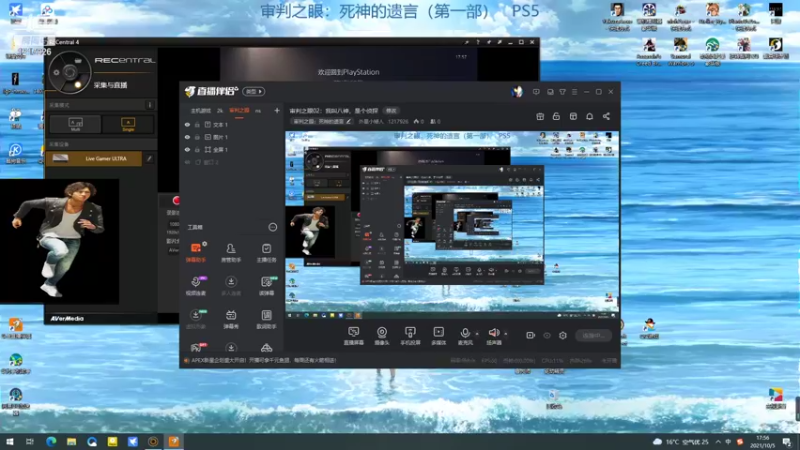
Task: Switch to the 主机游戏 scene tab
Action: tap(200, 111)
